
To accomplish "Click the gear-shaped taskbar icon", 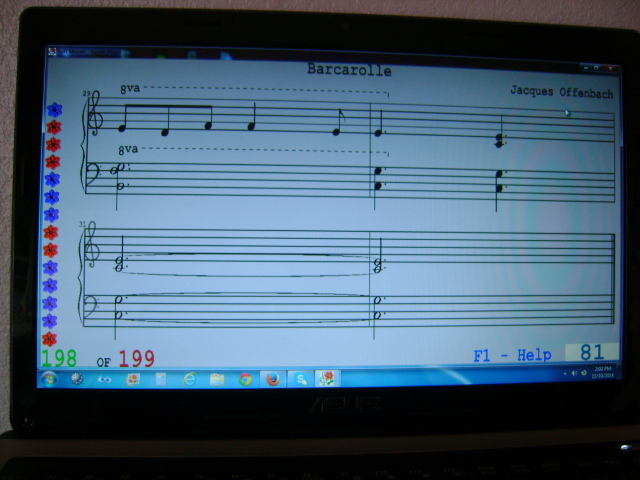I will point(77,379).
